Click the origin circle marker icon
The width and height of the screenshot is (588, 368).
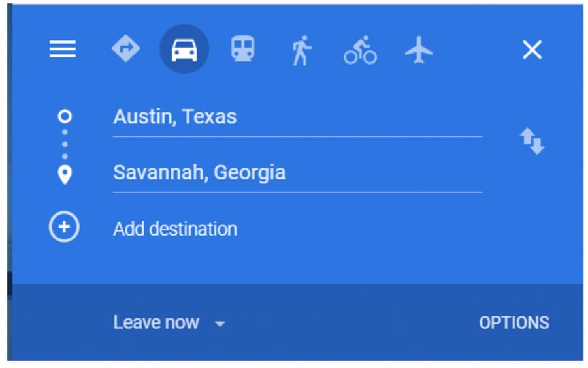[65, 117]
